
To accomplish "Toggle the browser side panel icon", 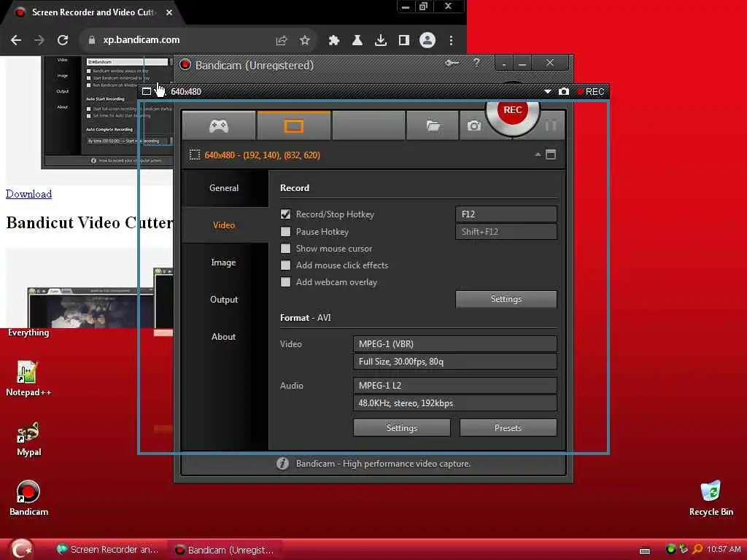I will tap(403, 41).
